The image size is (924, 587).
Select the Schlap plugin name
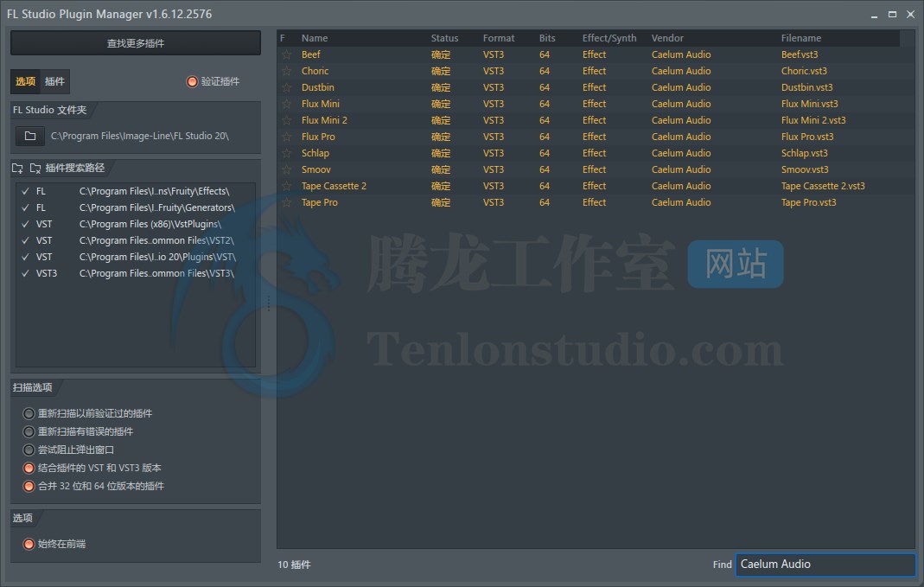pos(315,154)
